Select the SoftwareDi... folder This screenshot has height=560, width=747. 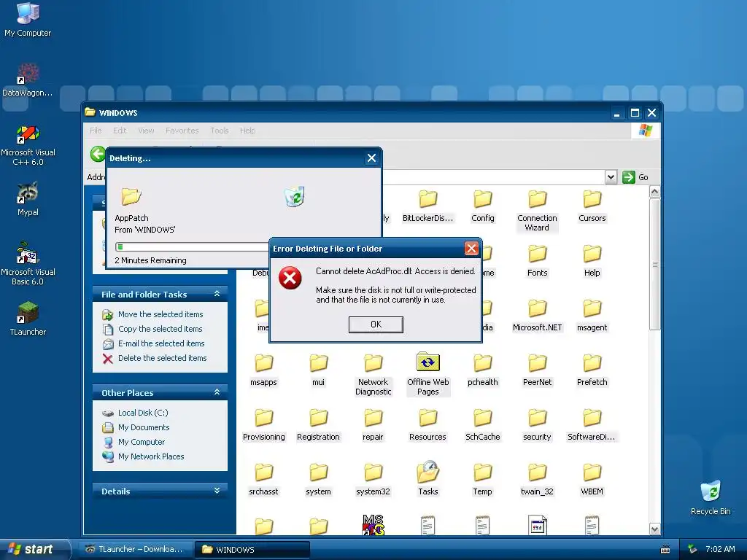pos(592,425)
